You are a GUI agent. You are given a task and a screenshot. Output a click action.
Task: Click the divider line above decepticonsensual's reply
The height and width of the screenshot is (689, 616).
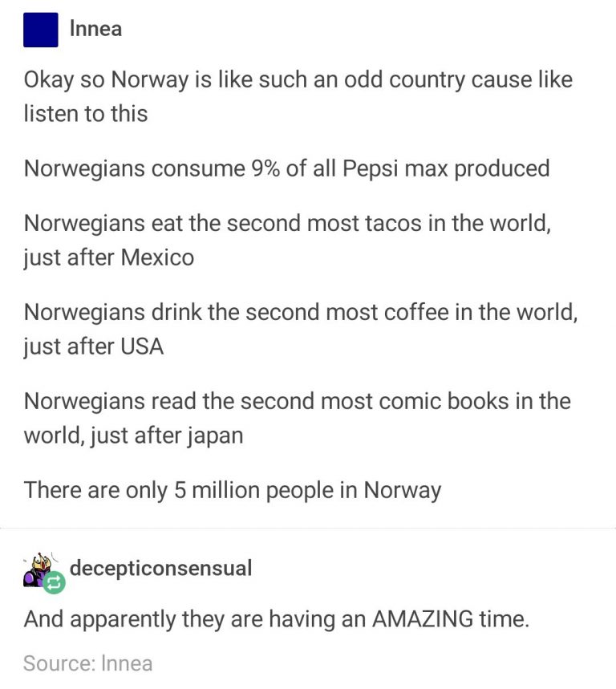point(308,529)
